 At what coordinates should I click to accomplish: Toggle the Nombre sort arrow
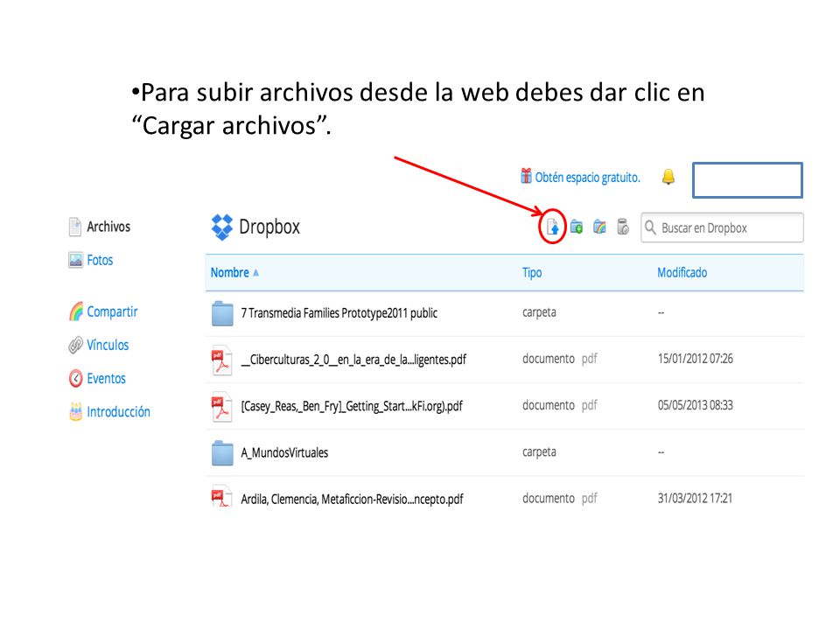(x=256, y=273)
